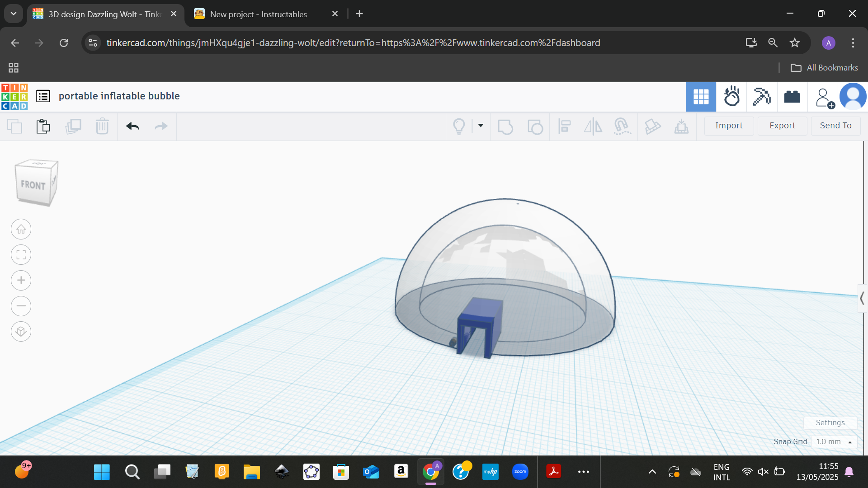Image resolution: width=868 pixels, height=488 pixels.
Task: Click Fit all in view button
Action: tap(21, 255)
